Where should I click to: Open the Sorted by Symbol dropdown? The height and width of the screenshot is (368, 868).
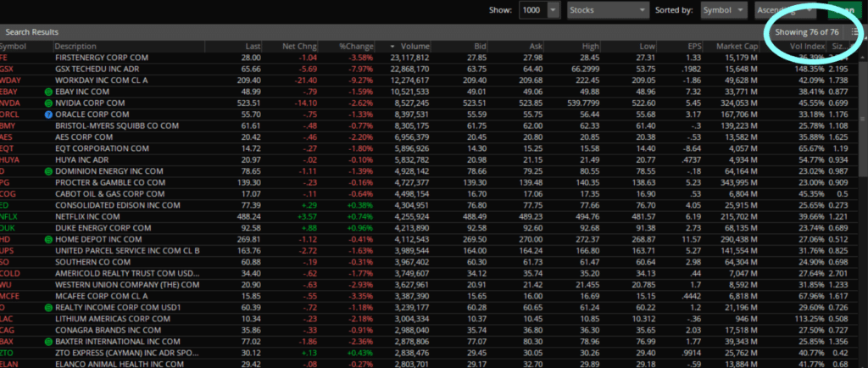[x=724, y=10]
